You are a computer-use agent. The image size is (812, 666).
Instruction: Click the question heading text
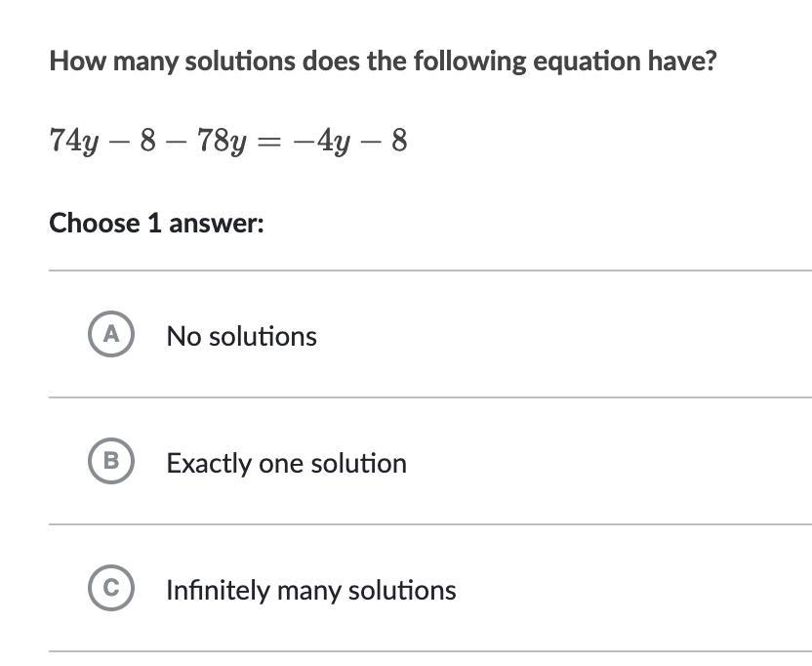(x=384, y=62)
